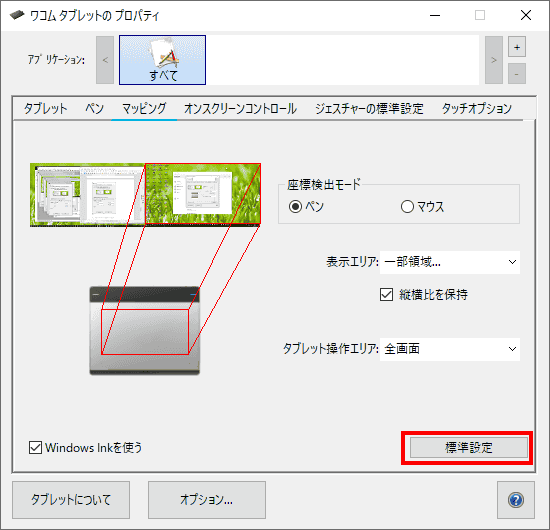Remove an application with the minus button
The width and height of the screenshot is (550, 530).
pos(517,74)
